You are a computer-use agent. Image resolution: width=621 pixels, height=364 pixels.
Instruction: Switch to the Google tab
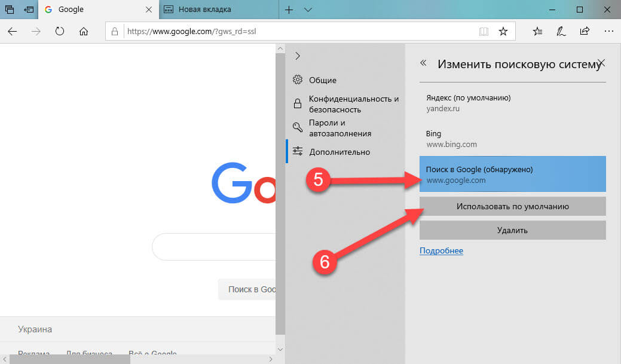pos(99,10)
